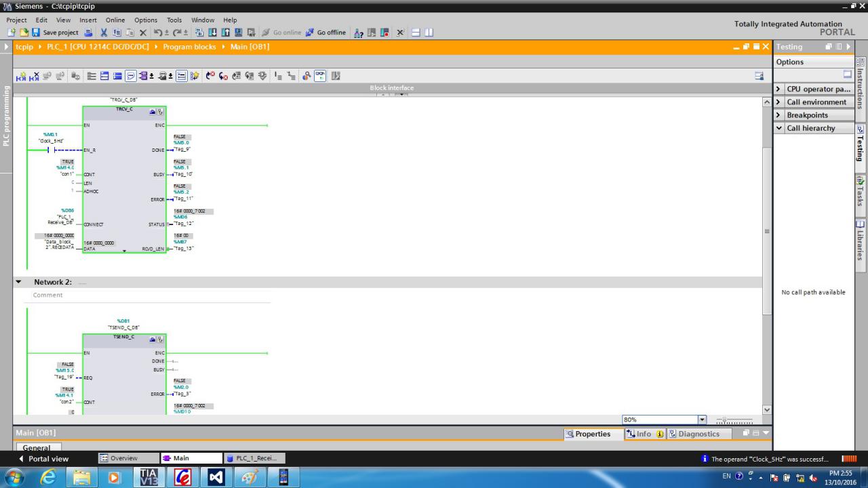
Task: Toggle free-form comments toolbar button
Action: (182, 76)
